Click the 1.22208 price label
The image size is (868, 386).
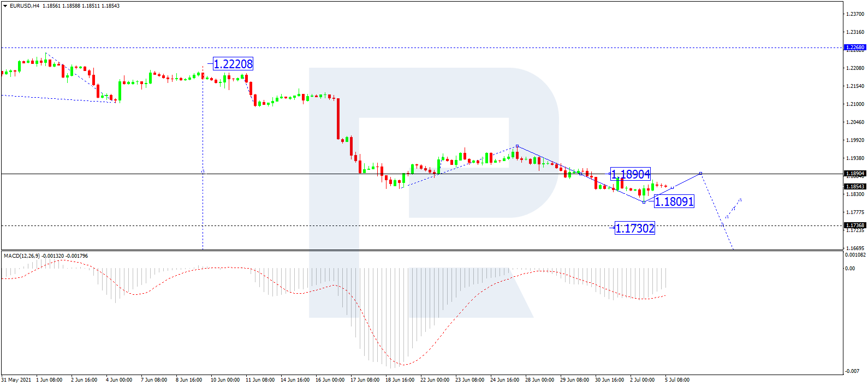233,64
